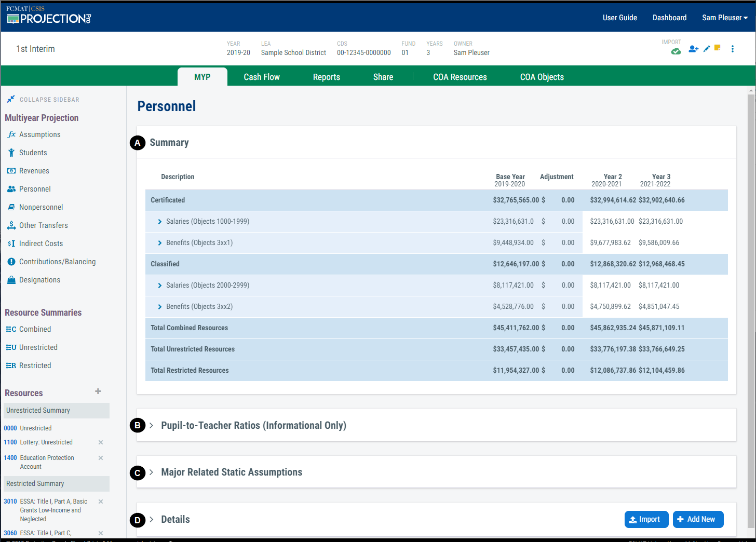This screenshot has height=542, width=756.
Task: Open the Reports tab
Action: click(327, 77)
